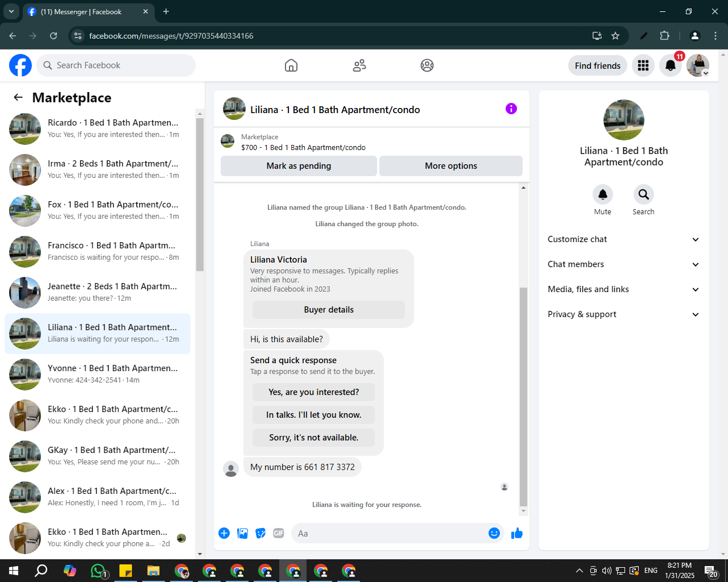The width and height of the screenshot is (728, 582).
Task: Click the volume icon in system tray
Action: point(606,571)
